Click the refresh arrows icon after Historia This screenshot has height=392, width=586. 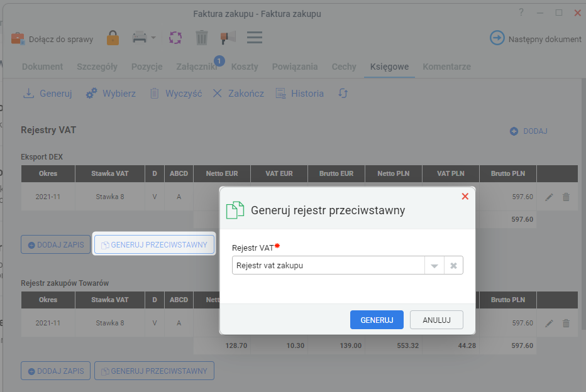(343, 94)
